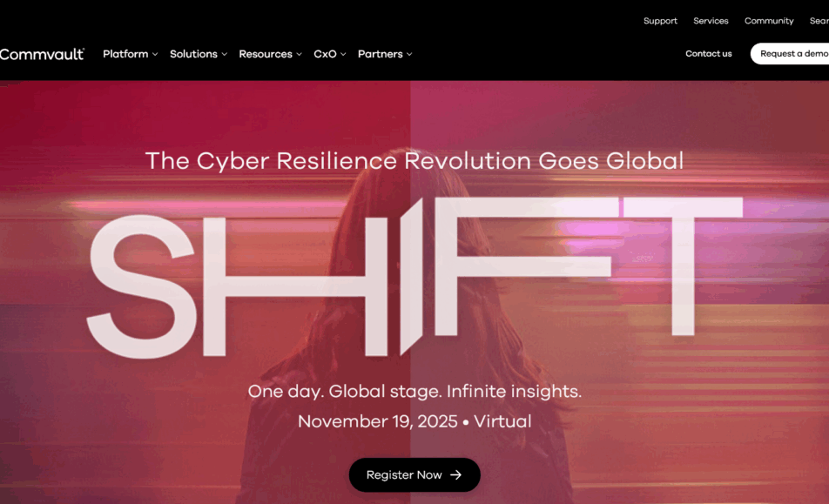Image resolution: width=829 pixels, height=504 pixels.
Task: Click the large SHIFT event logo
Action: coord(414,278)
